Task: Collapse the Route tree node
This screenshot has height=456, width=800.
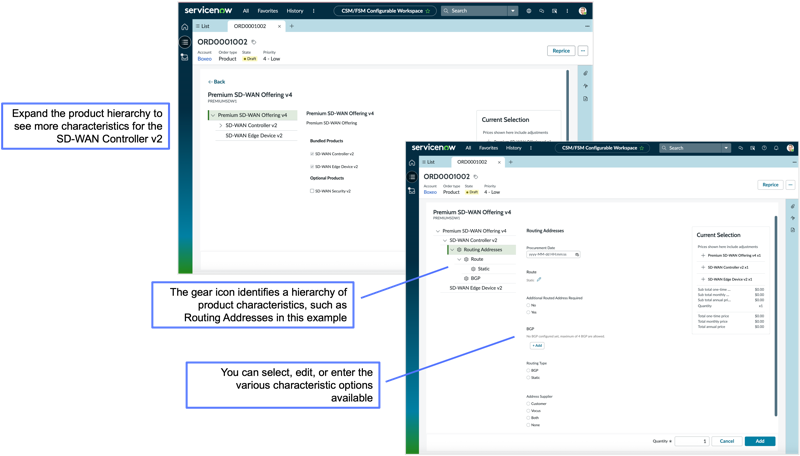Action: (x=459, y=259)
